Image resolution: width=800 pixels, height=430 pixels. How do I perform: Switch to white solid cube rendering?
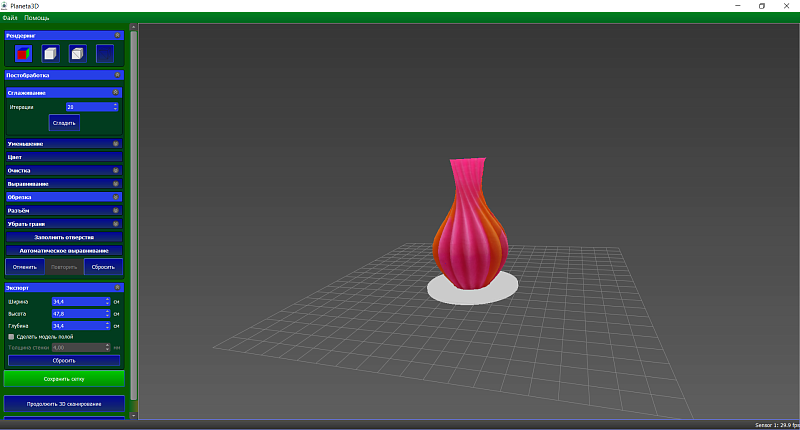(x=50, y=54)
